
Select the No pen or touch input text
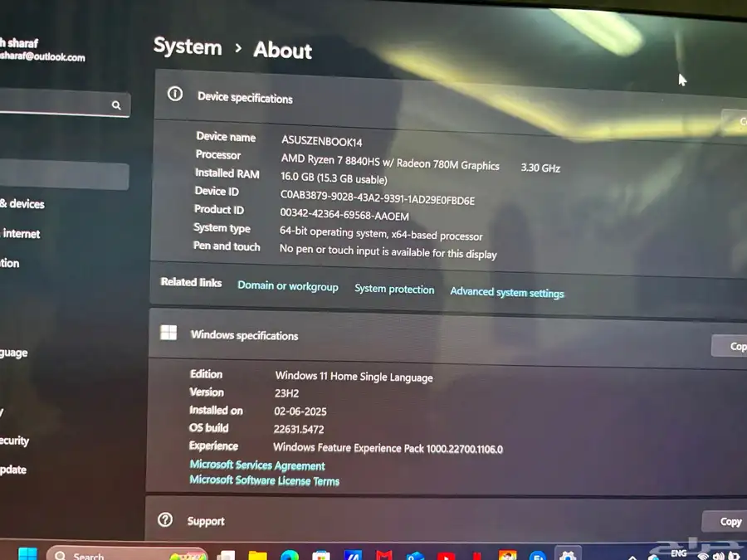(x=388, y=251)
